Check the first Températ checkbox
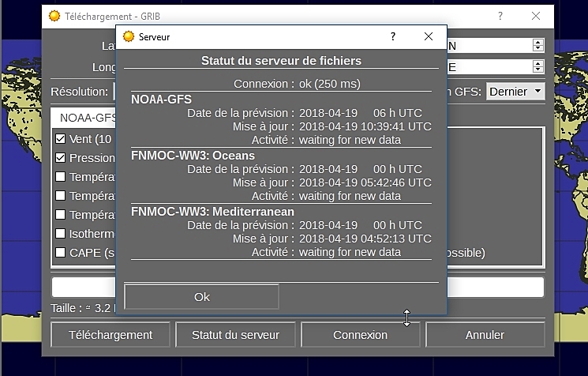The width and height of the screenshot is (588, 376). click(x=60, y=176)
